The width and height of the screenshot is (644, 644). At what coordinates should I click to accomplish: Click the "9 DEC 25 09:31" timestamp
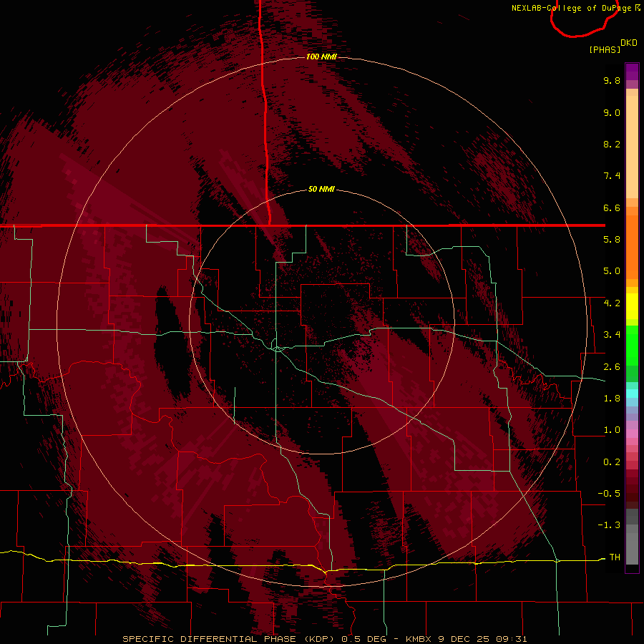(482, 639)
